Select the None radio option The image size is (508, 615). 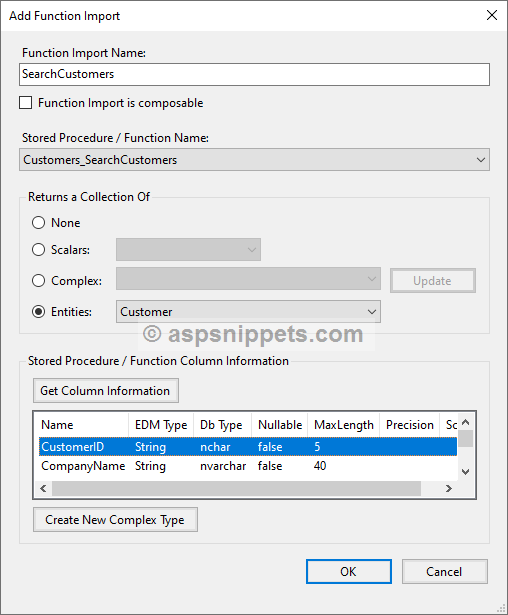38,223
